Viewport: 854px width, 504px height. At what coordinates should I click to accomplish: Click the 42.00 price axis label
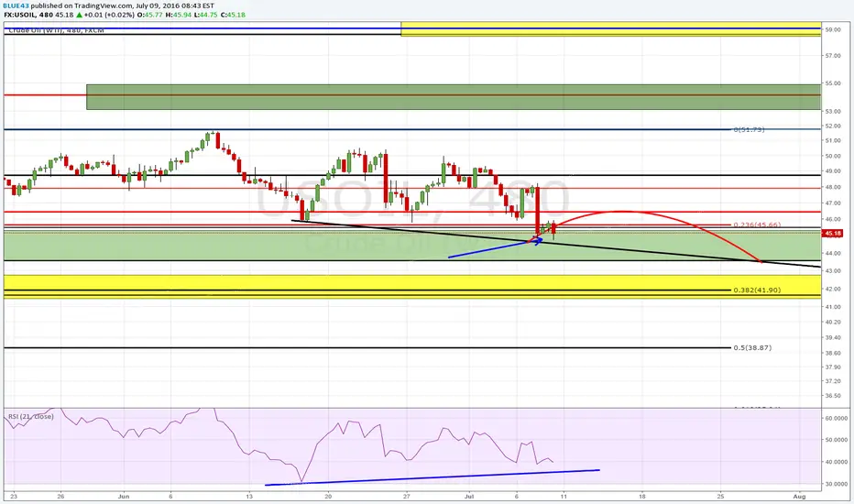(x=833, y=289)
